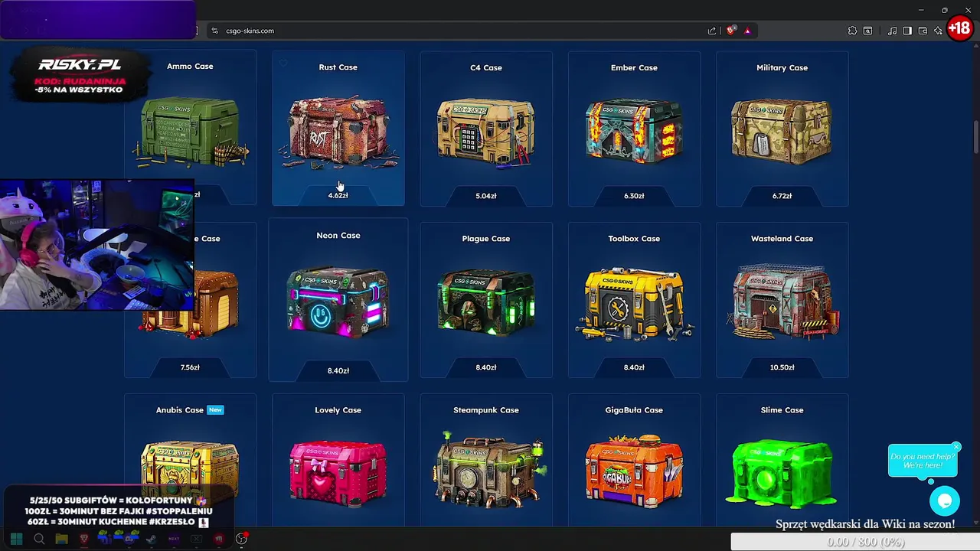Click the 'C4 Case' title
Screen dimensions: 980x551
(x=486, y=67)
